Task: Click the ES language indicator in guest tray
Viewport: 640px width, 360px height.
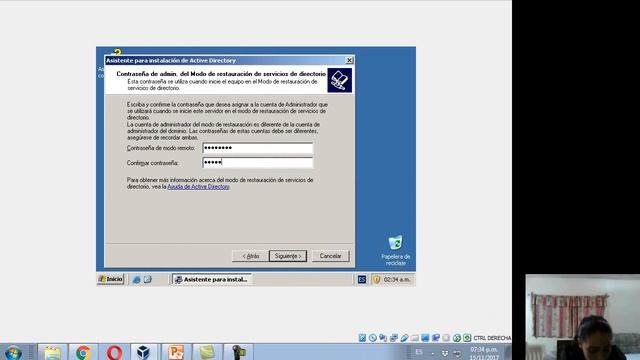Action: click(362, 279)
